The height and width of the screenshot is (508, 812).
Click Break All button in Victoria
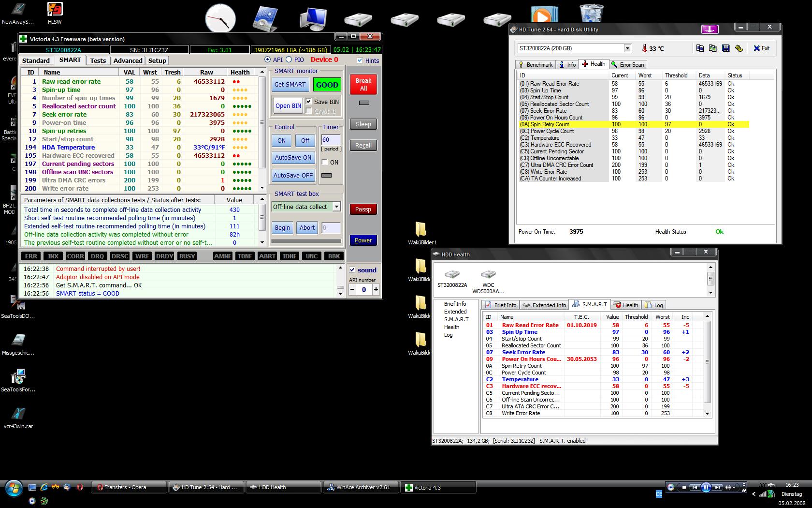(363, 84)
